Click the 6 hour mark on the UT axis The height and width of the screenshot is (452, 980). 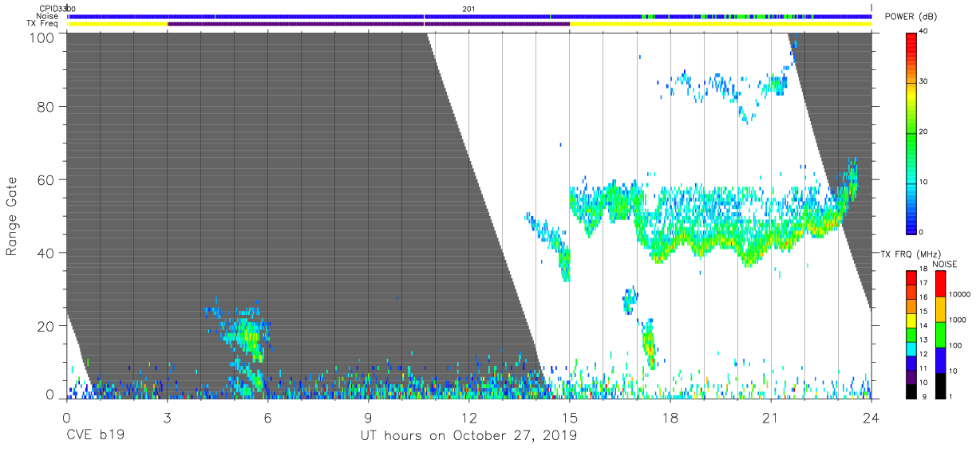267,417
